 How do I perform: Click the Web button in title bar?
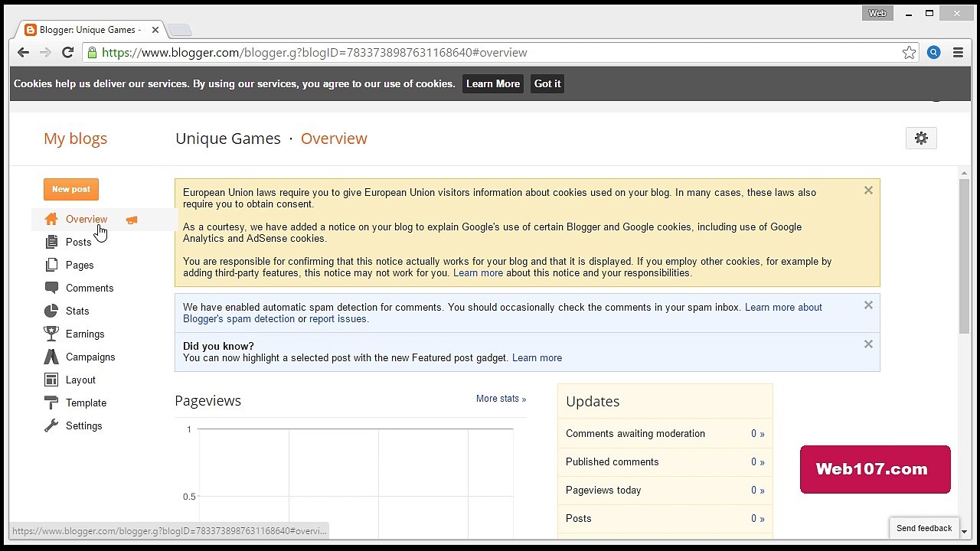[x=877, y=13]
